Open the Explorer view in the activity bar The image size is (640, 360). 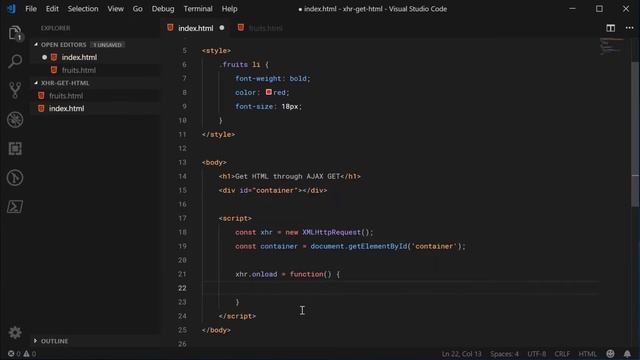pos(15,33)
